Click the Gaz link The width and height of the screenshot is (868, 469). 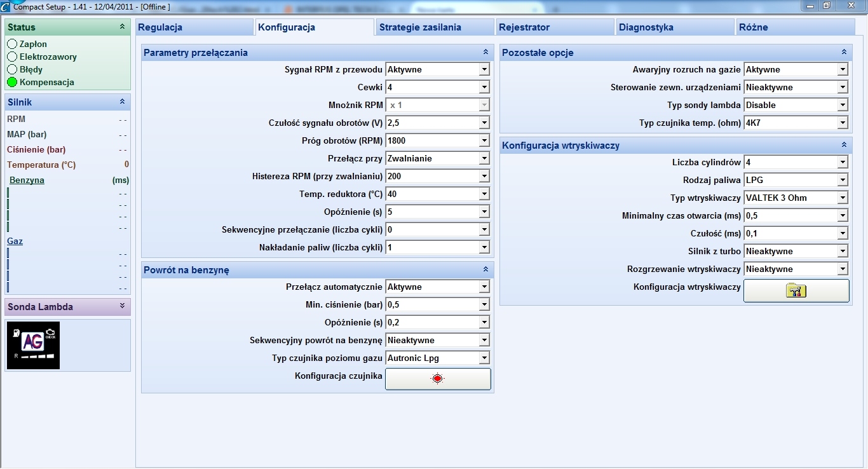[15, 241]
